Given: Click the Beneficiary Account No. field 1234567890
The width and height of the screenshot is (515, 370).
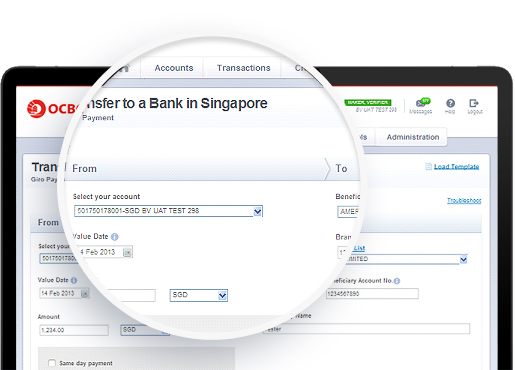Looking at the screenshot, I should point(372,294).
